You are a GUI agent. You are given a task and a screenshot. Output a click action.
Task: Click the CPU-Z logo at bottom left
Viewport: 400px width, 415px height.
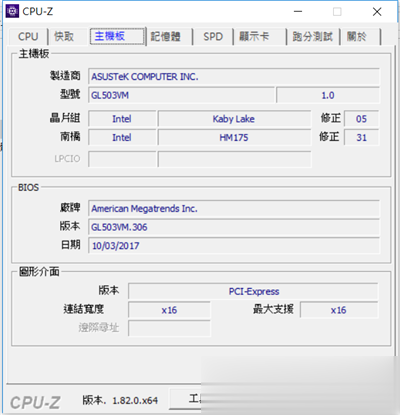pos(35,403)
